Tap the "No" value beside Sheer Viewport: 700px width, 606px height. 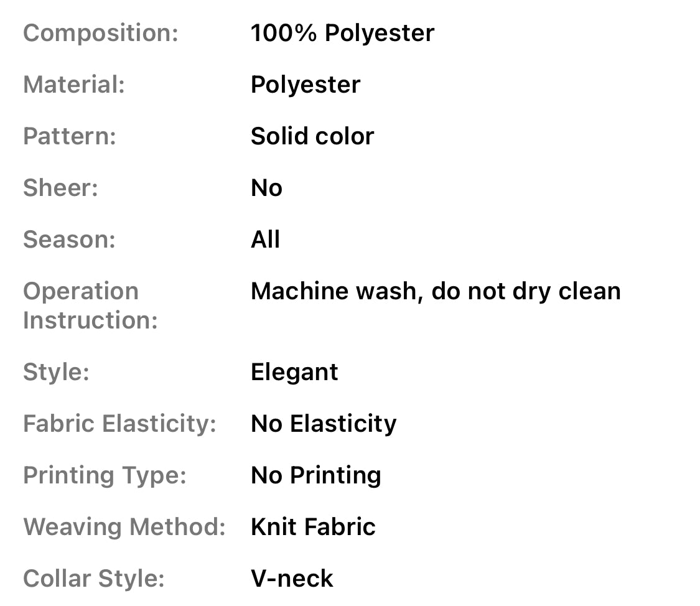click(266, 188)
